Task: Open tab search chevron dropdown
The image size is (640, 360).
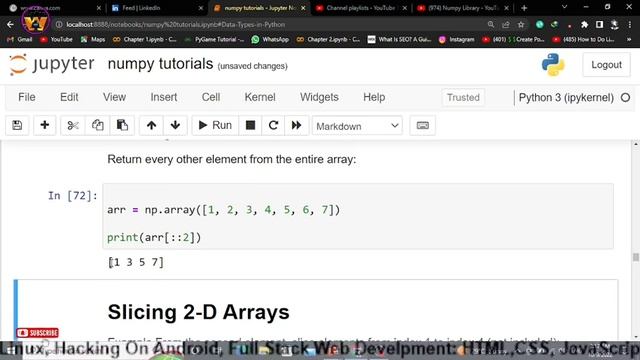Action: [564, 7]
